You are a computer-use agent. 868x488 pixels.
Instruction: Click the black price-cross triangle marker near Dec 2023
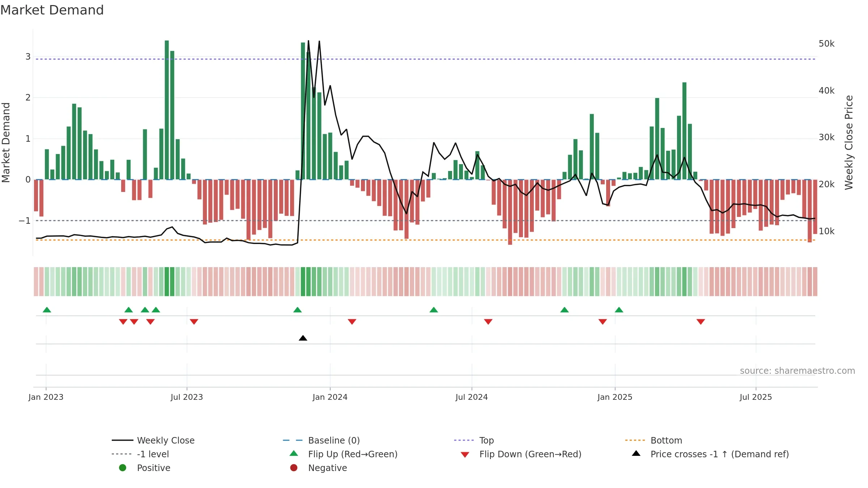point(303,338)
